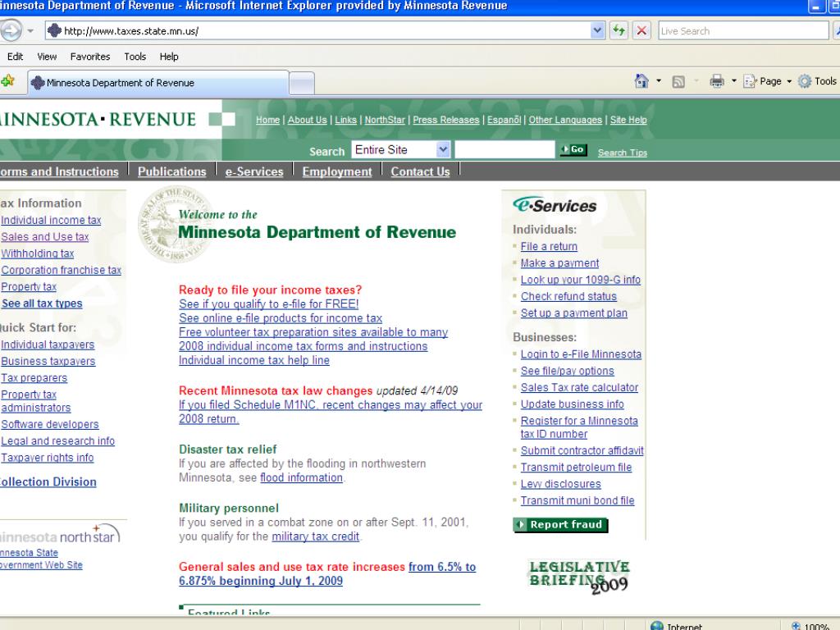Open the Publications nav link
This screenshot has height=630, width=840.
pos(172,171)
